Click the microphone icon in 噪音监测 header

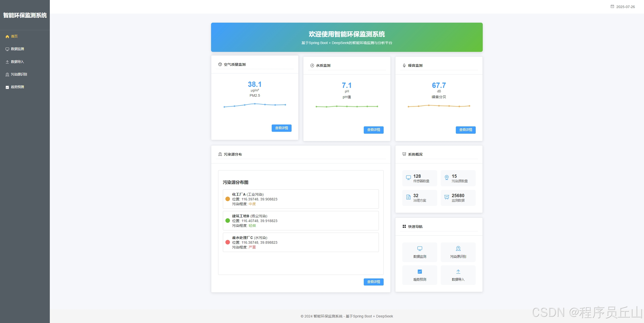[x=404, y=65]
